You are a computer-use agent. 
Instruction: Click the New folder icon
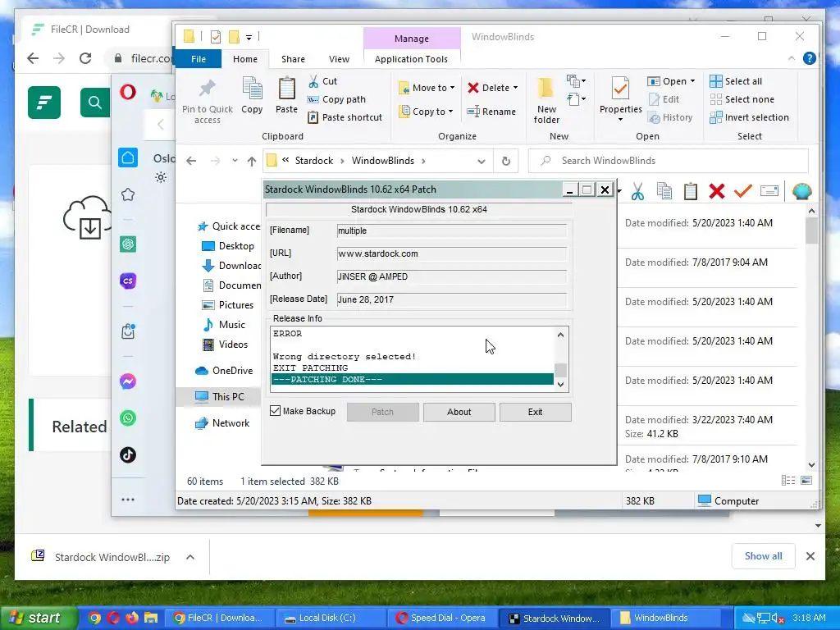[x=546, y=89]
